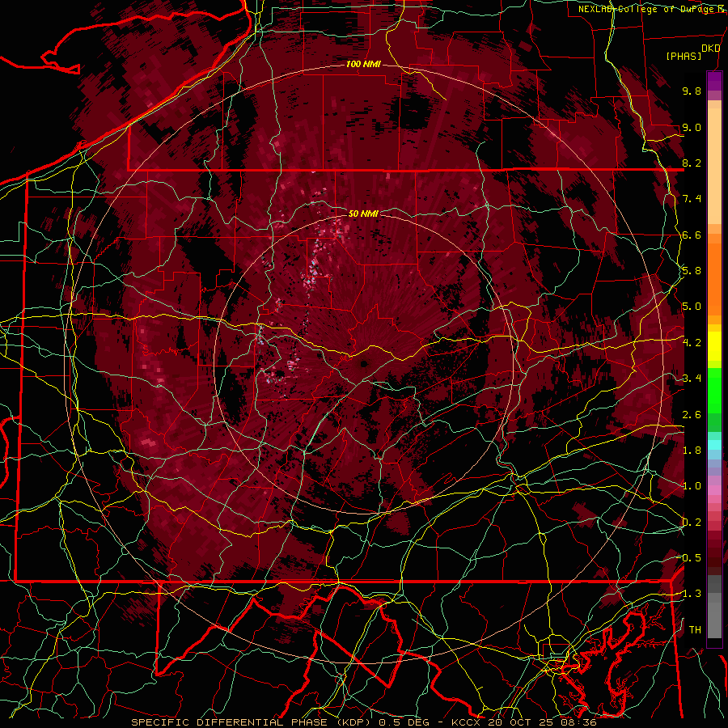The width and height of the screenshot is (728, 728).
Task: Click the "08:36" time in the caption
Action: click(581, 722)
